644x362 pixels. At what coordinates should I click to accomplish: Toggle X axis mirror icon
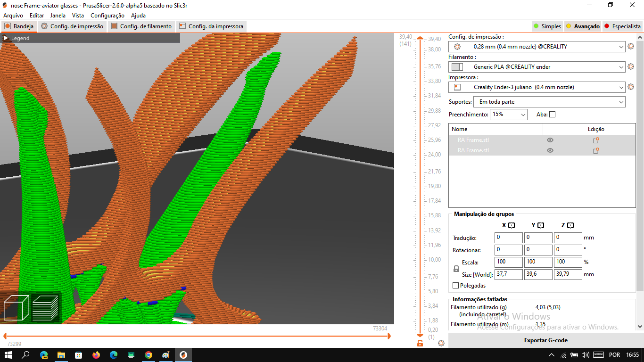pos(512,225)
